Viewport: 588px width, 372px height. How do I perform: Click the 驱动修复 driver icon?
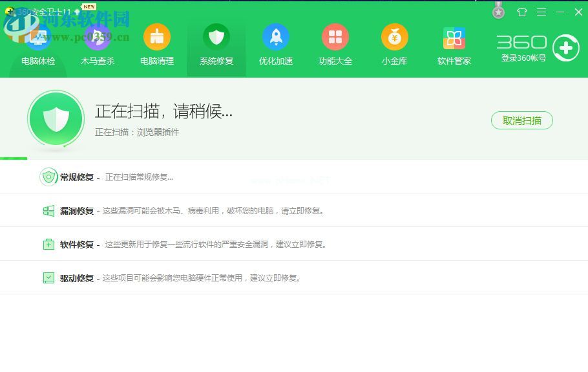pos(48,278)
